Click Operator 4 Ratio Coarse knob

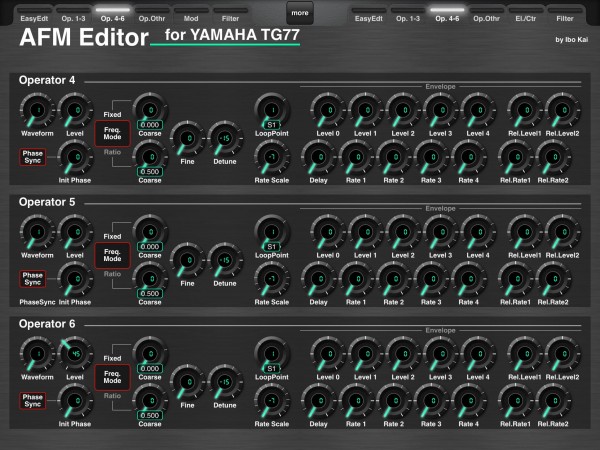tap(150, 157)
